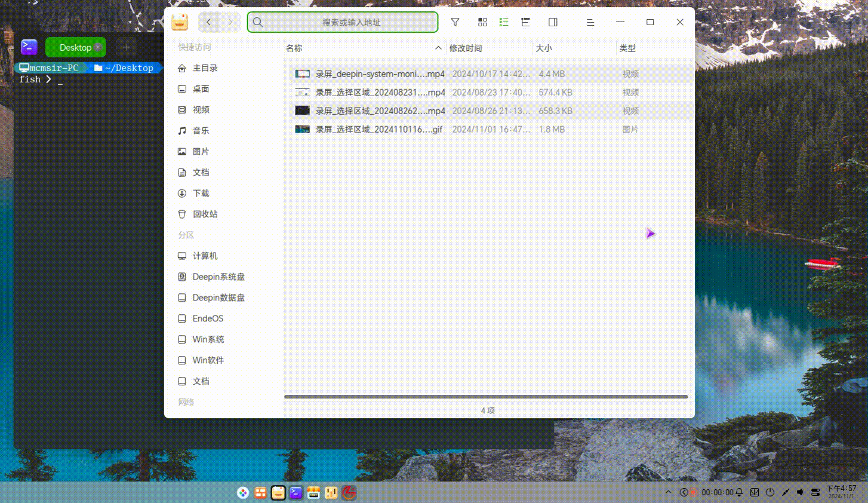Select the 录屏_deepin-system-moni mp4 file
868x503 pixels.
point(491,74)
